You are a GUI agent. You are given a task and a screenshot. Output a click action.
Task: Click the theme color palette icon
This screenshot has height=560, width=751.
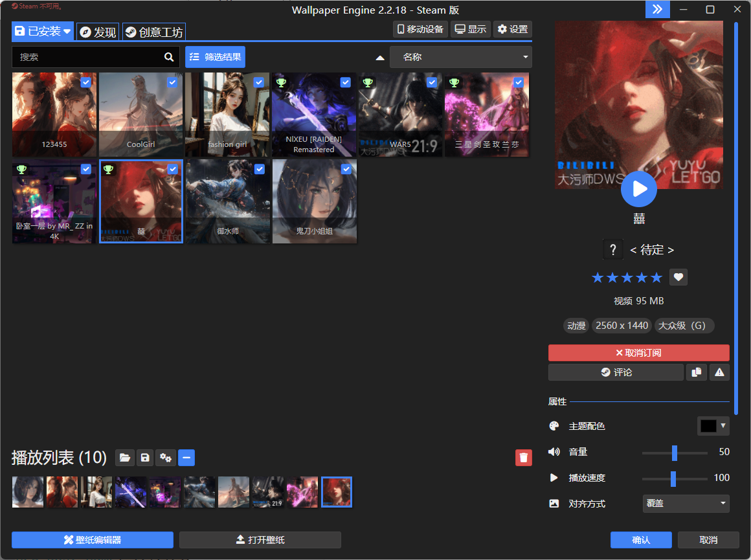554,426
